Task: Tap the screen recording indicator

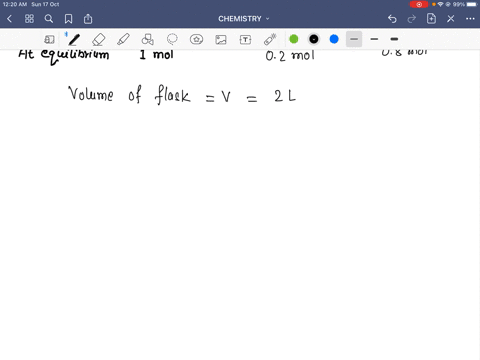Action: point(419,4)
